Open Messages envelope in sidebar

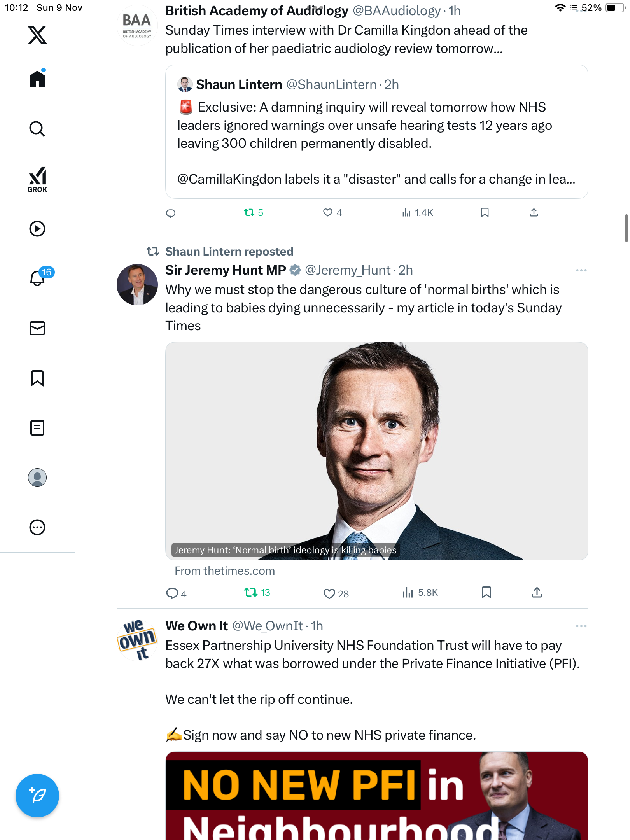pos(37,328)
